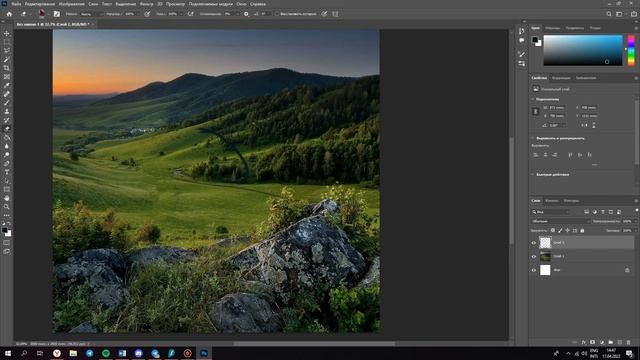This screenshot has height=360, width=640.
Task: Open the smoothing options gear
Action: coord(246,14)
